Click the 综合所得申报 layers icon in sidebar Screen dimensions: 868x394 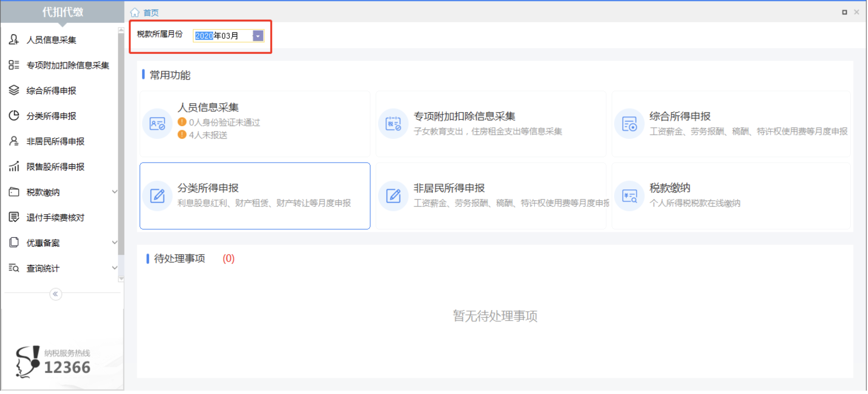[14, 90]
